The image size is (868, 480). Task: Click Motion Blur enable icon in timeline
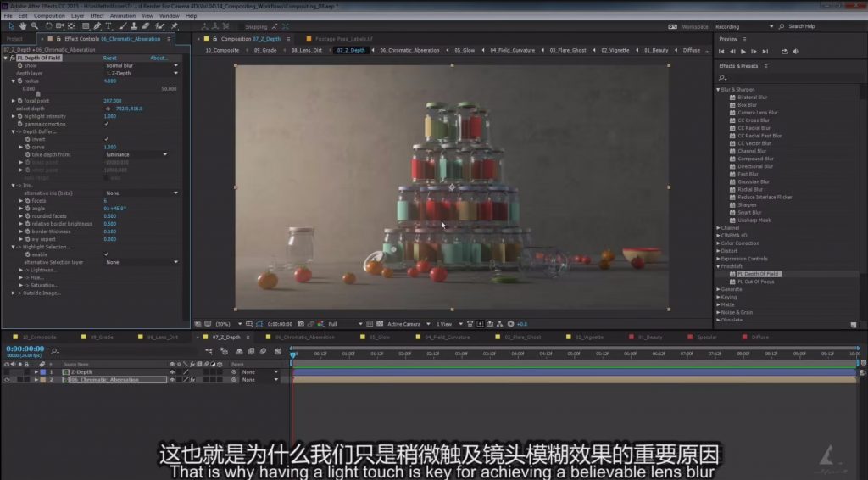(x=263, y=351)
